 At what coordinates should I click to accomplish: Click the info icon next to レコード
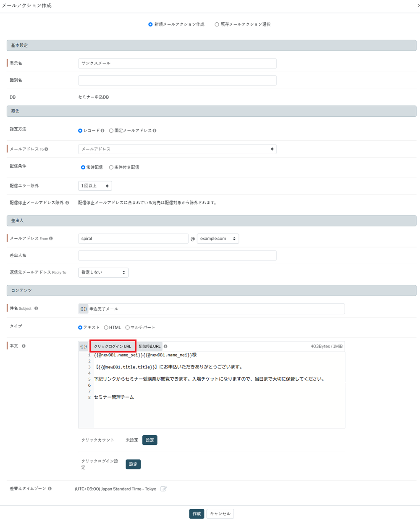point(102,131)
